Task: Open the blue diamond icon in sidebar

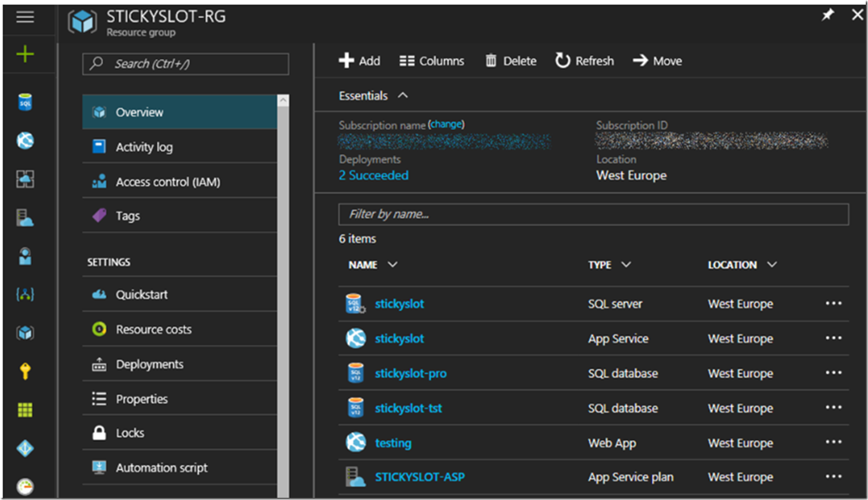Action: 25,448
